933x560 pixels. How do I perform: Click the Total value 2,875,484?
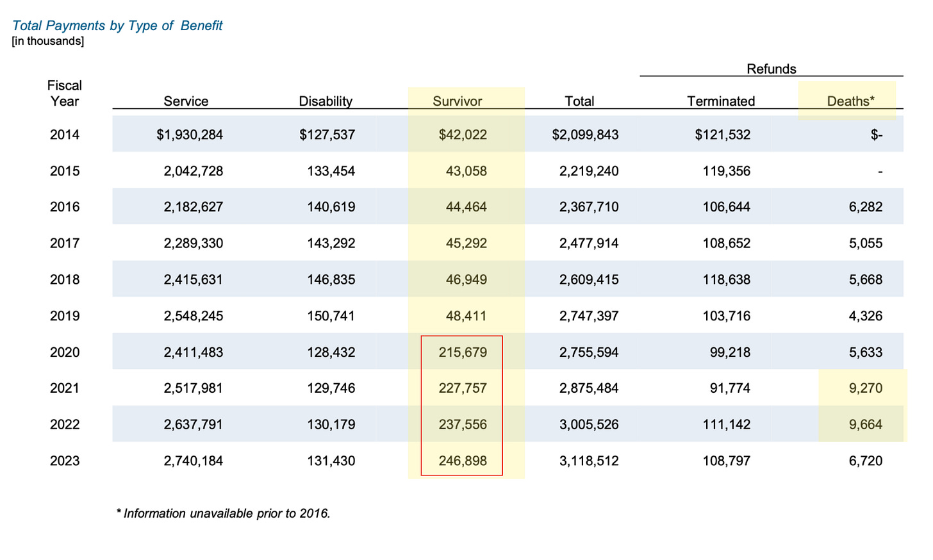(x=589, y=388)
